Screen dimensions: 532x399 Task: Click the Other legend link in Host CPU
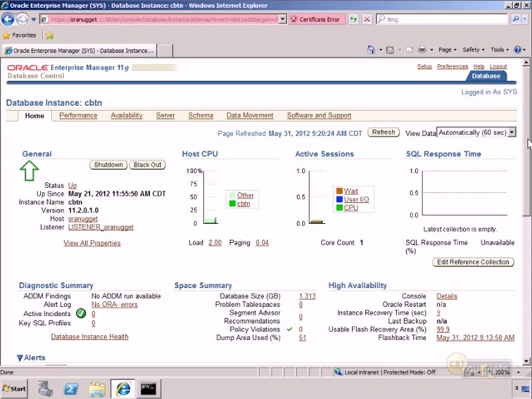[245, 196]
